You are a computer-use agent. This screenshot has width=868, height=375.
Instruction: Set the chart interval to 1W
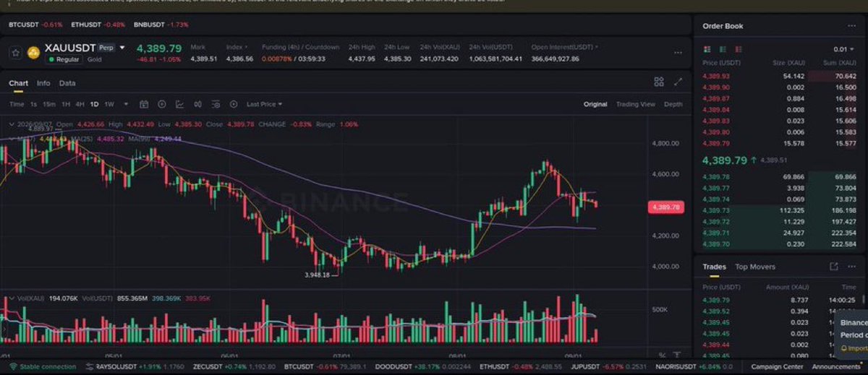[109, 104]
